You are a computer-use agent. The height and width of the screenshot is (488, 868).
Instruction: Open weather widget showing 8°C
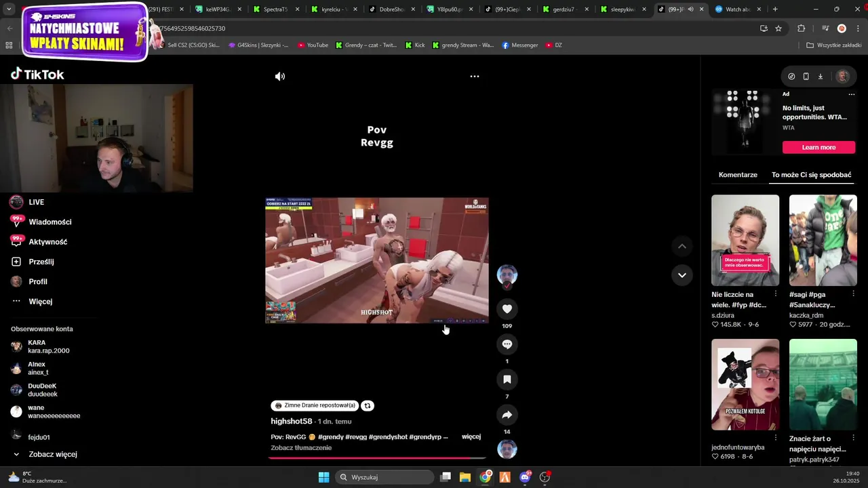pyautogui.click(x=37, y=477)
